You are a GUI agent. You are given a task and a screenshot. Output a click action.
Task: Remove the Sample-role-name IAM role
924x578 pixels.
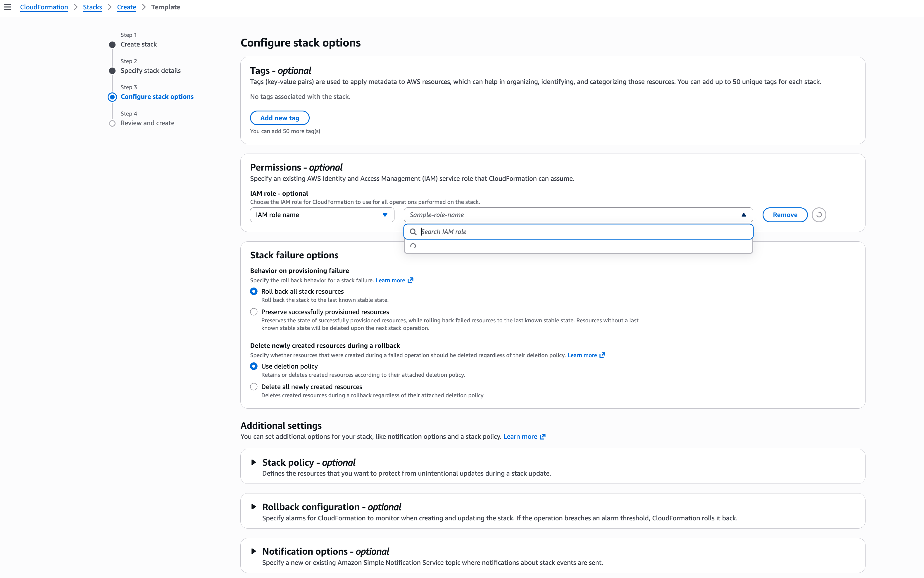click(785, 214)
